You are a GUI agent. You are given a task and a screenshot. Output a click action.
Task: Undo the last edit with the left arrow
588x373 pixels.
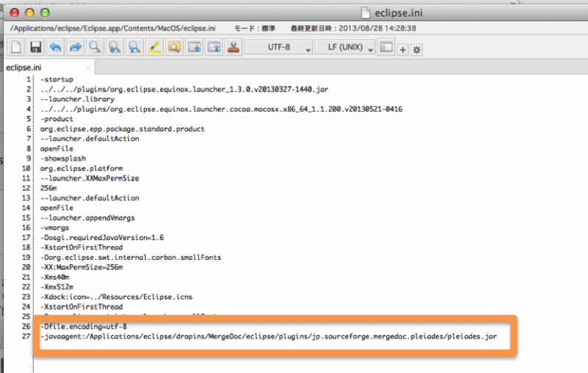coord(56,48)
